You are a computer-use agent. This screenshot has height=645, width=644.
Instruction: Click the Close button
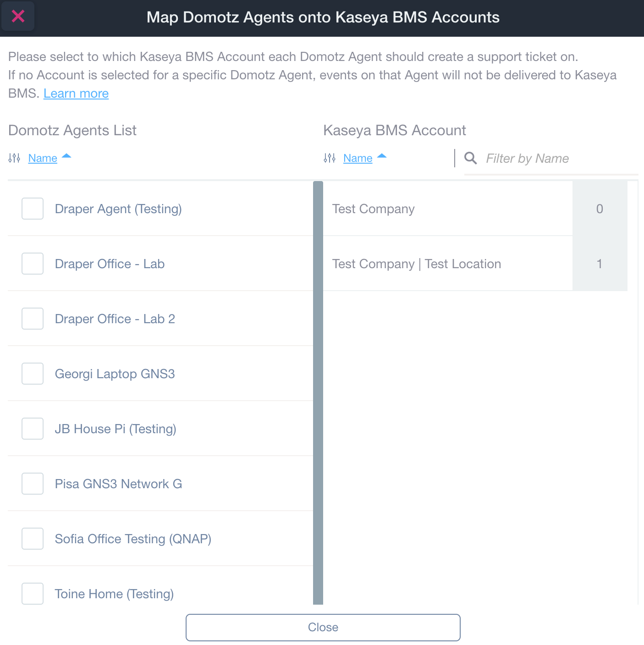(x=322, y=627)
